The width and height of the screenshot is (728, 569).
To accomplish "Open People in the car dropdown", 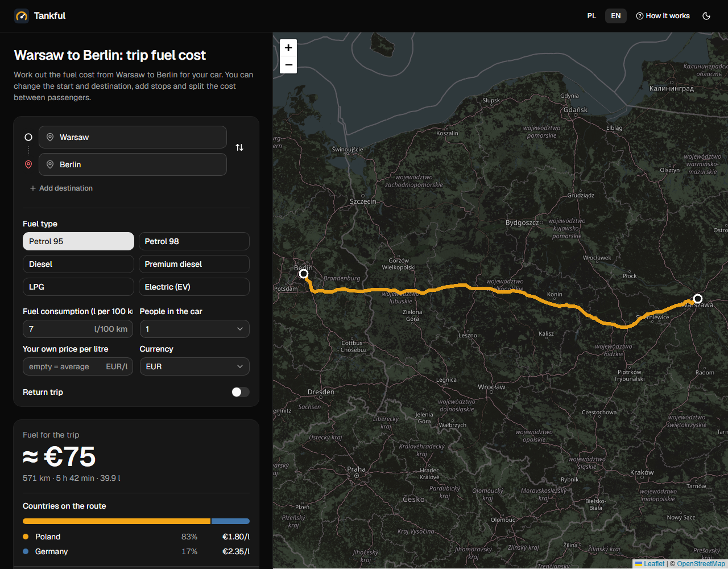I will click(195, 329).
